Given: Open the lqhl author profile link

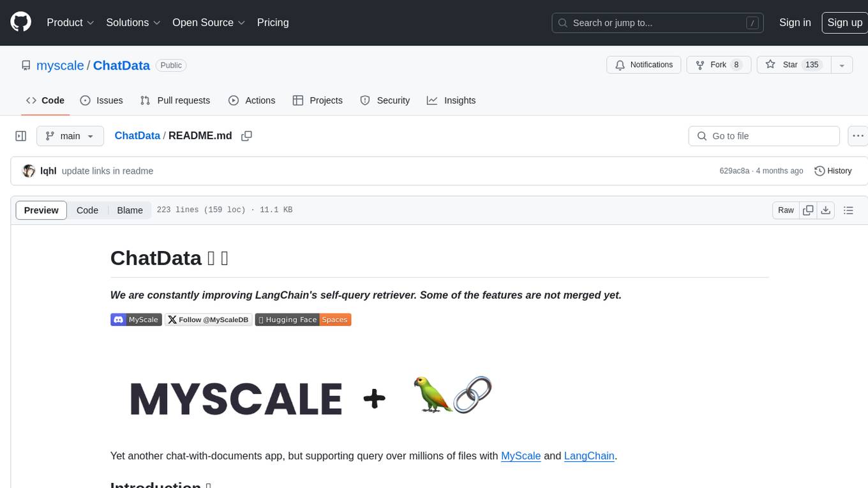Looking at the screenshot, I should pos(49,171).
